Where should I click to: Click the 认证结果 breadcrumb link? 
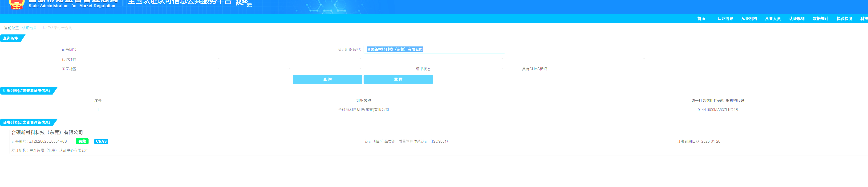click(29, 28)
